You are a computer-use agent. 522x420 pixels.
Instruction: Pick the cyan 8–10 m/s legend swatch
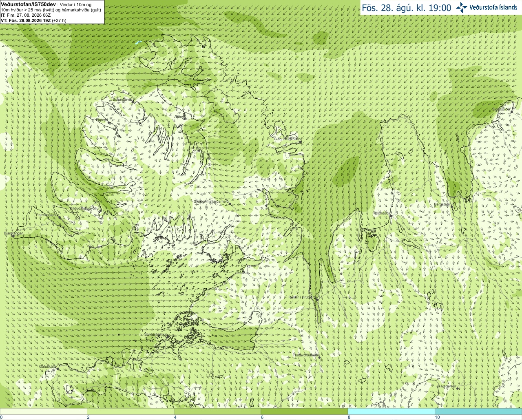(391, 411)
